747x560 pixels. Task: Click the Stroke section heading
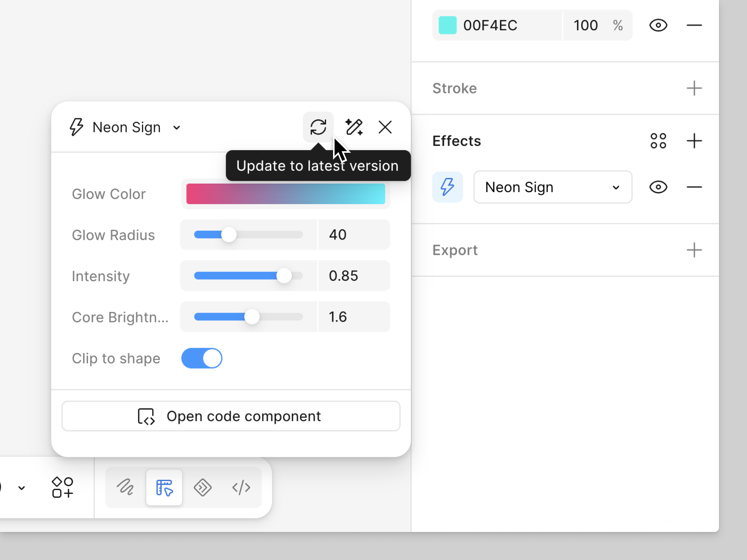pyautogui.click(x=454, y=88)
